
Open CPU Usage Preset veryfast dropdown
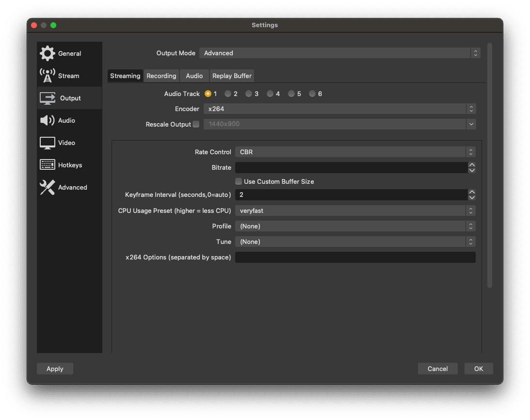coord(355,210)
